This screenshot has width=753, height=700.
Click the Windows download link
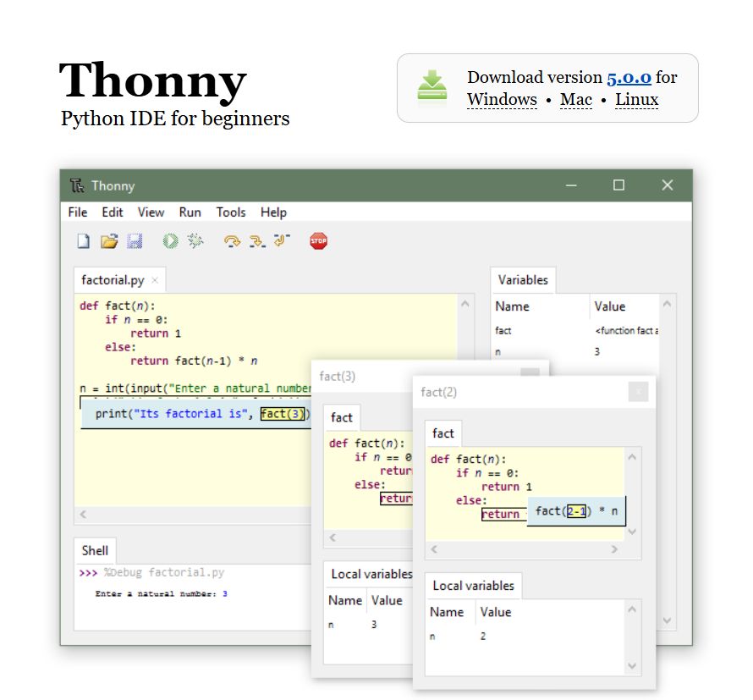[502, 99]
